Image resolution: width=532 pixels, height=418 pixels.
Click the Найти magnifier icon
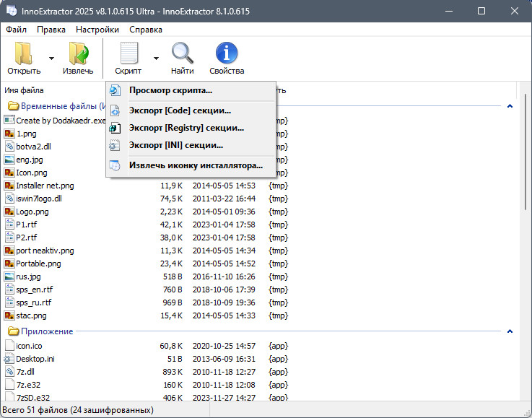pyautogui.click(x=182, y=53)
